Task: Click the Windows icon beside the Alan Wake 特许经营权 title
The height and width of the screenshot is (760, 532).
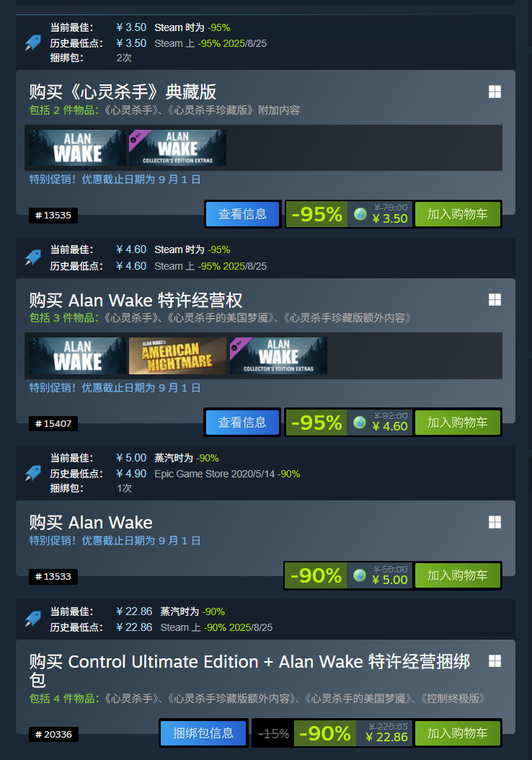Action: pyautogui.click(x=495, y=300)
